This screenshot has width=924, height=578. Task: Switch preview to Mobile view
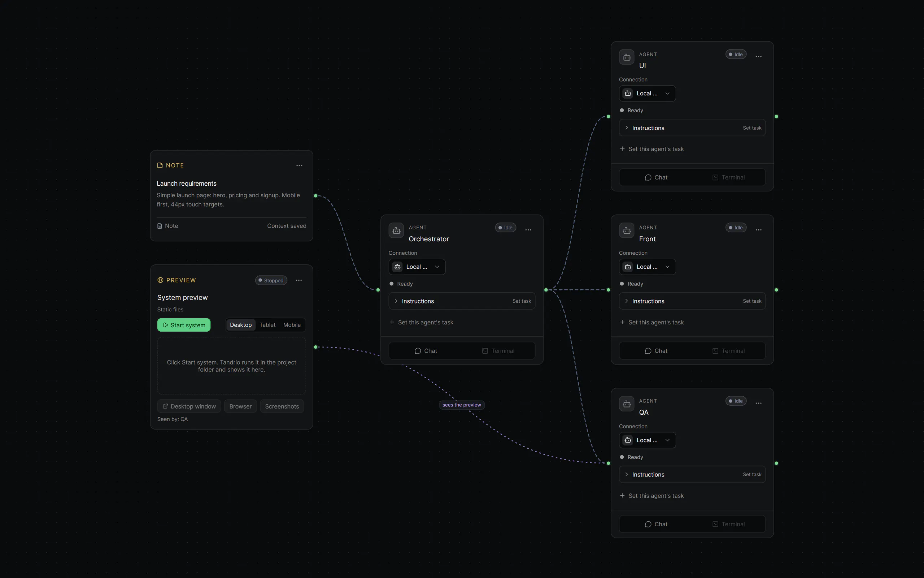point(292,325)
